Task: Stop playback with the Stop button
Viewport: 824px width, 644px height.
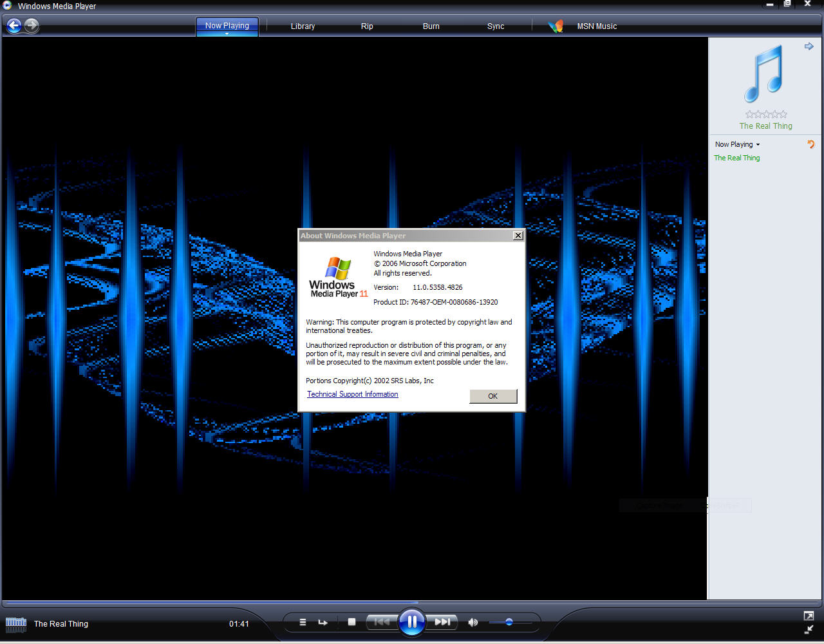Action: point(351,622)
